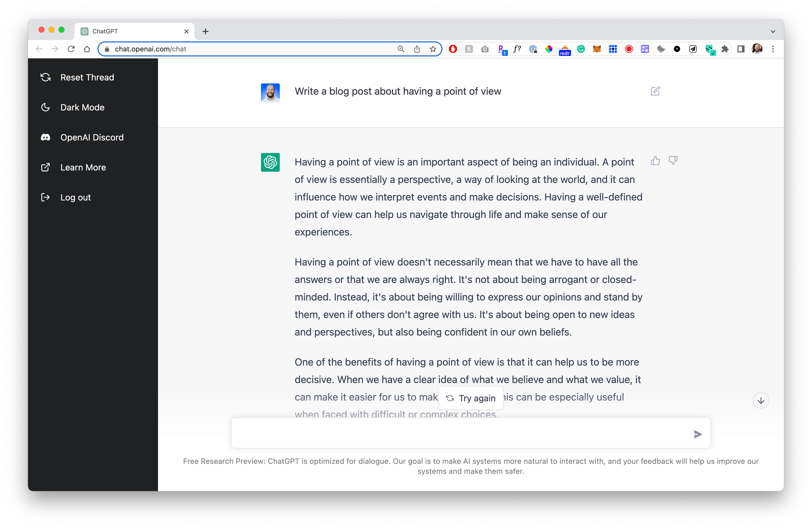Click the Learn More button
Screen dimensions: 812x528
click(83, 167)
